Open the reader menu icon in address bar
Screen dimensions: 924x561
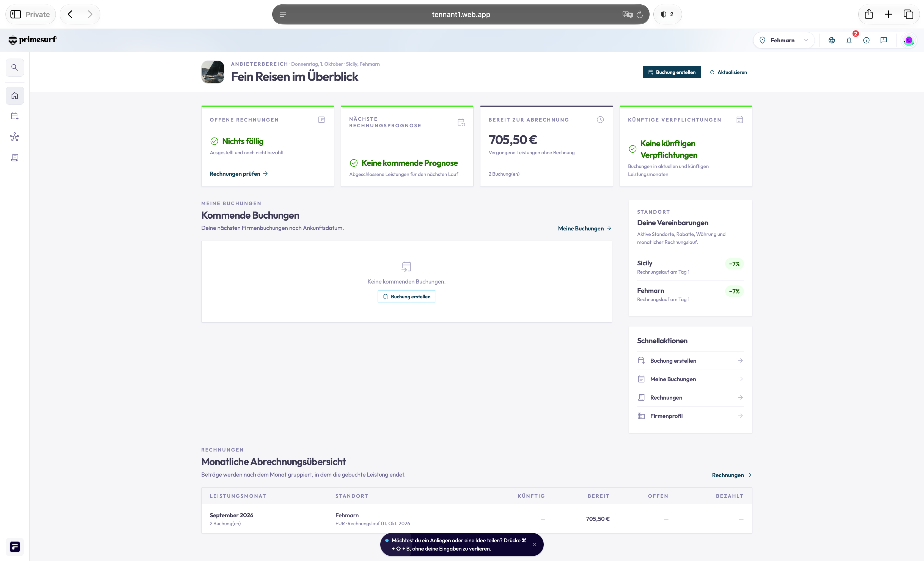283,14
